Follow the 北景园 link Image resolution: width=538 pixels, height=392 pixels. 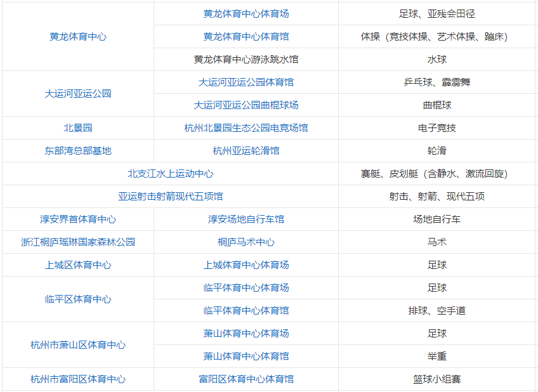tap(78, 128)
